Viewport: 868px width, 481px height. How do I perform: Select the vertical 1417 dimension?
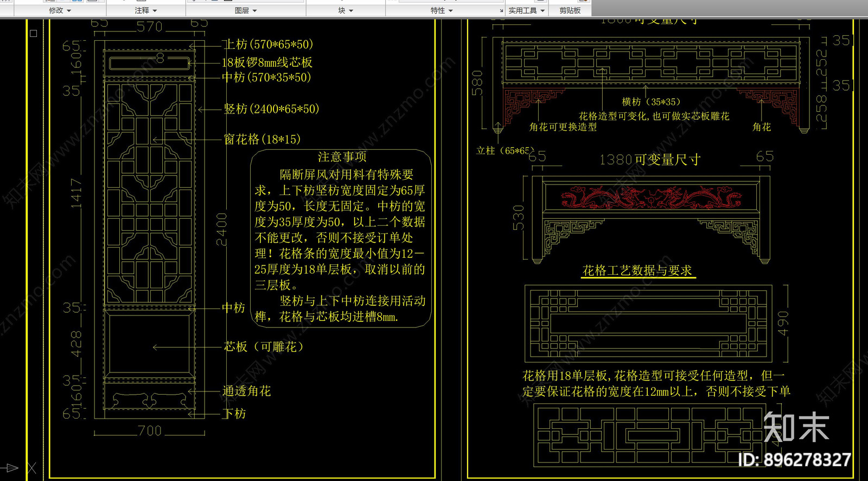click(76, 193)
